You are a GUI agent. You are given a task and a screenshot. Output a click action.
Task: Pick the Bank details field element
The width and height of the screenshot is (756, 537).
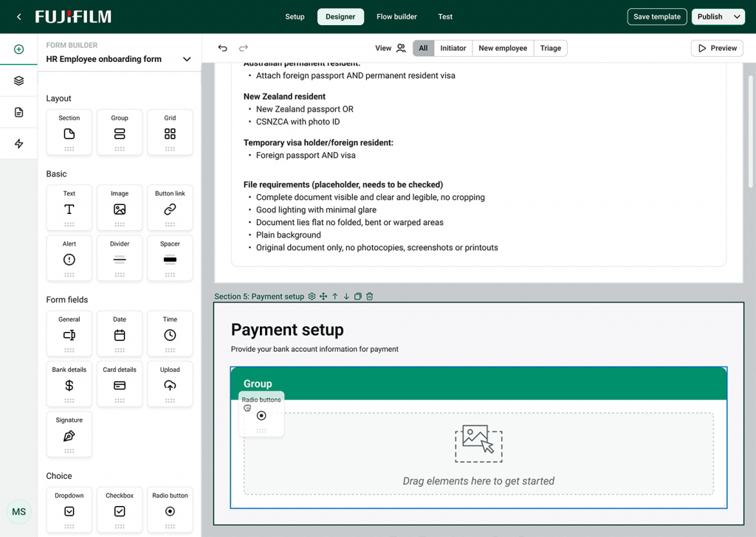[69, 384]
